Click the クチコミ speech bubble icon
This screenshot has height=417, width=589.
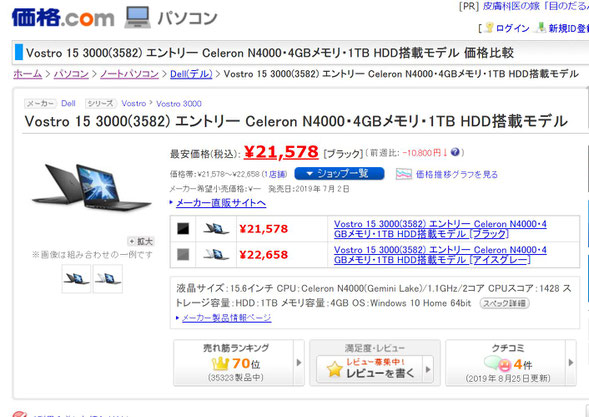497,364
